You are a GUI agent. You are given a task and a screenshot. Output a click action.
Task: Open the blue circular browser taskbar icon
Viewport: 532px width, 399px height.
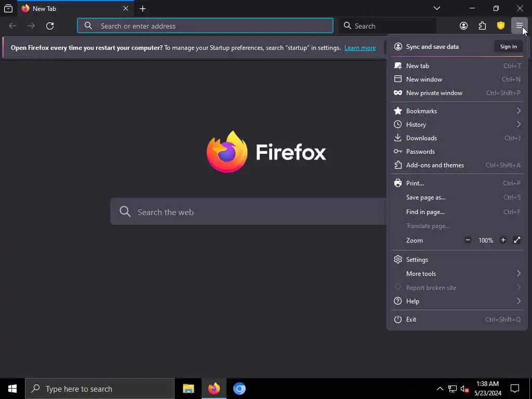tap(239, 389)
